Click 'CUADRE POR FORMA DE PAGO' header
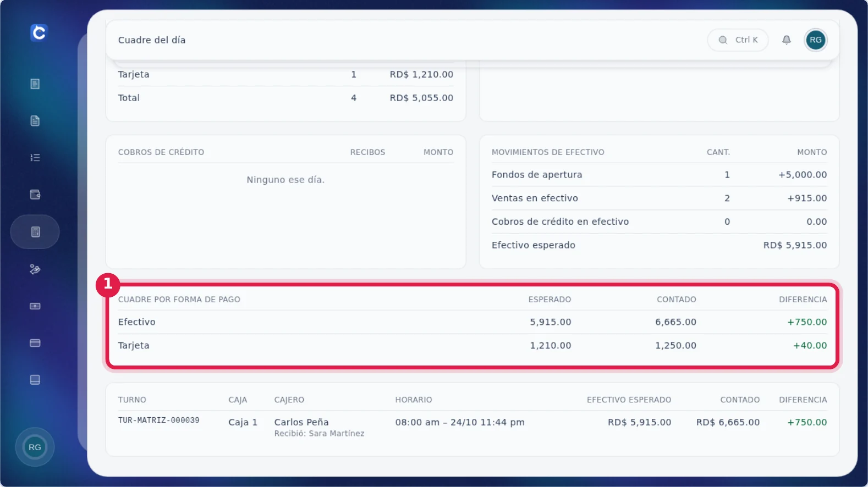The width and height of the screenshot is (868, 487). 179,300
